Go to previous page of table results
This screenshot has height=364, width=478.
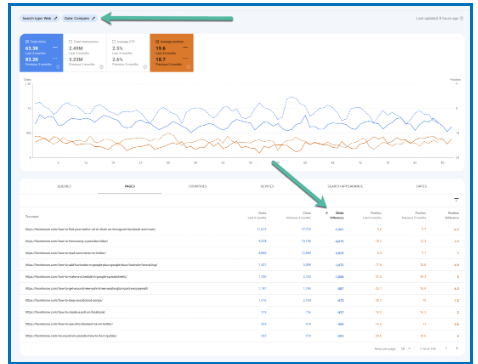click(x=446, y=348)
